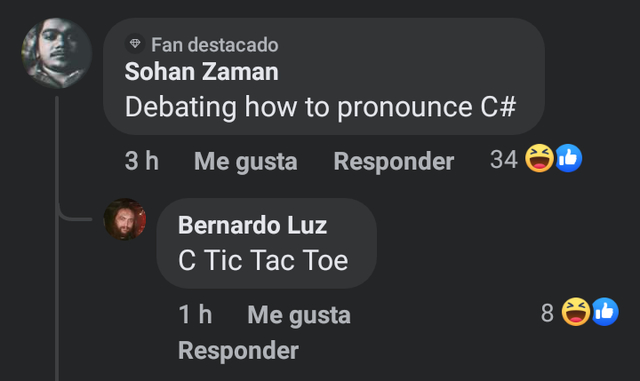Screen dimensions: 640x381
Task: Click the 3 h timestamp link
Action: [x=142, y=161]
